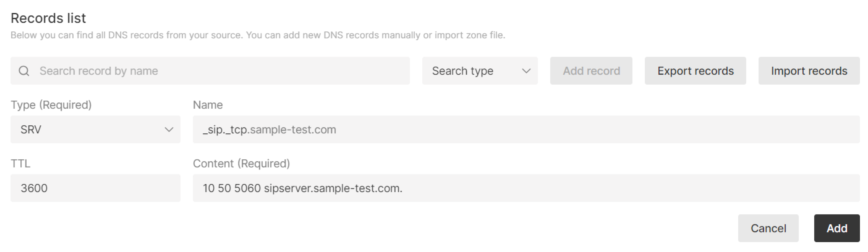Click the TTL field showing 3600
This screenshot has height=252, width=868.
pos(95,188)
